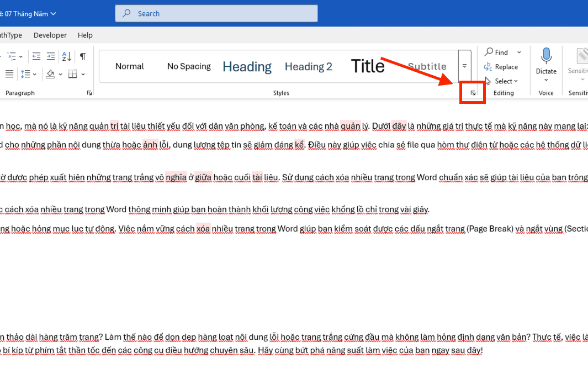
Task: Open Replace in the Editing group
Action: click(501, 67)
